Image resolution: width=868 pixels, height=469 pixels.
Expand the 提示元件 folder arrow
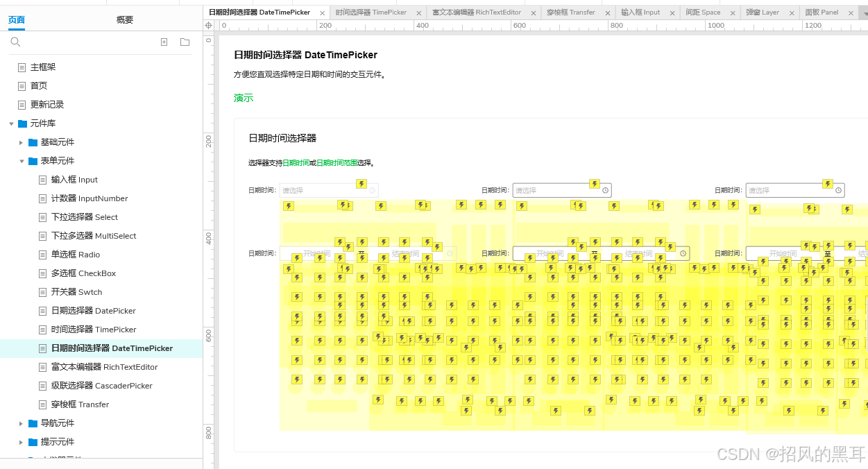[x=22, y=442]
